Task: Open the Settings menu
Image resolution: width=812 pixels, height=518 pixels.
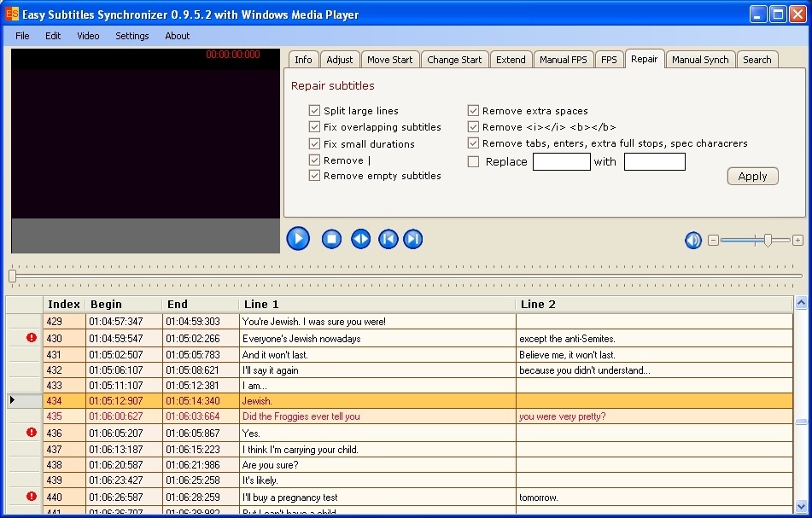Action: point(131,36)
